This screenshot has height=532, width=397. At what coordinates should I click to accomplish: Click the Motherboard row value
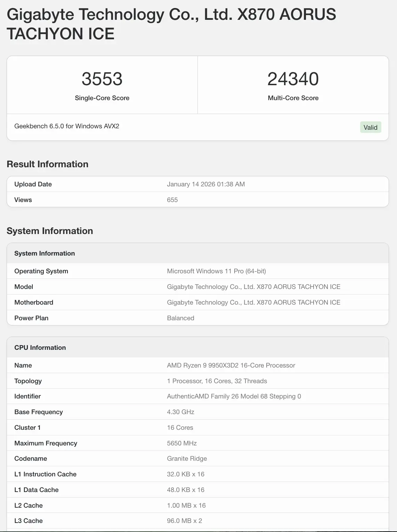tap(253, 303)
